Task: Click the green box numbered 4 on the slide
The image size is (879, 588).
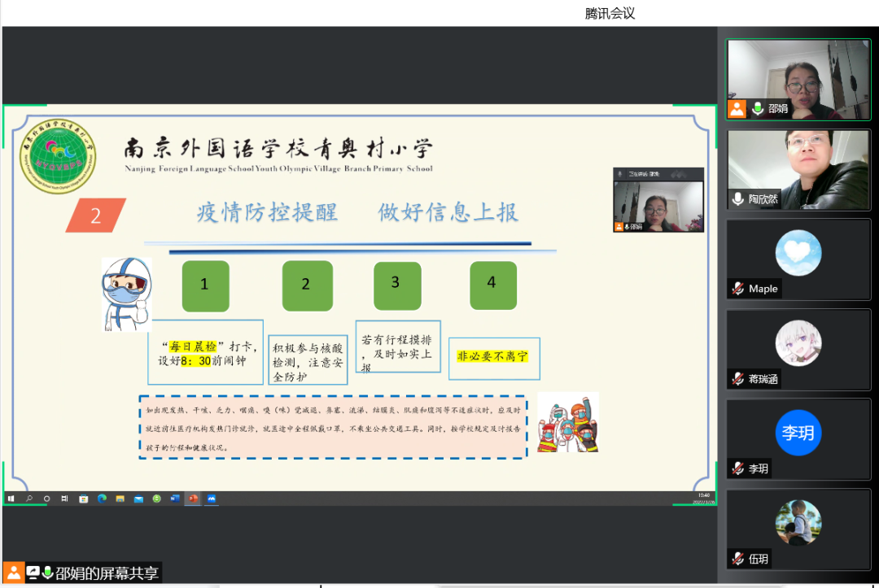Action: (x=492, y=285)
